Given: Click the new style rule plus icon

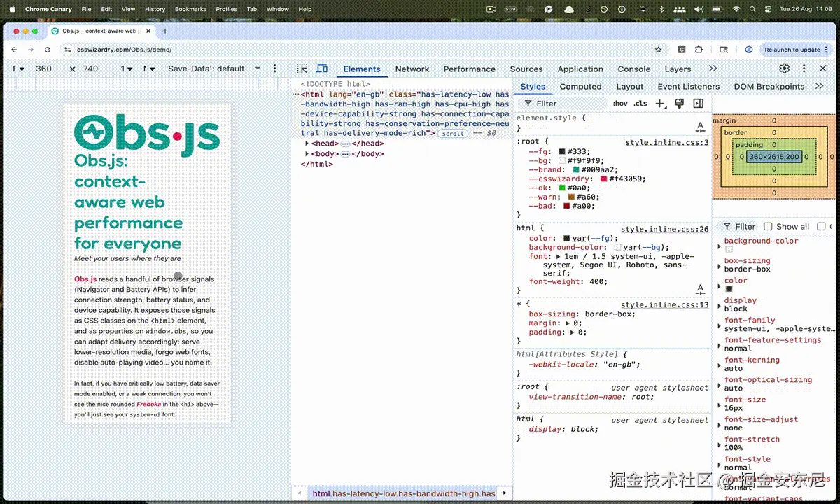Looking at the screenshot, I should pyautogui.click(x=660, y=104).
